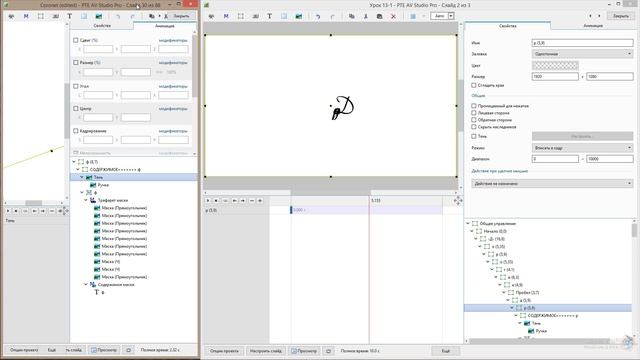Add a keyframe with plus button on right timeline

tap(260, 200)
